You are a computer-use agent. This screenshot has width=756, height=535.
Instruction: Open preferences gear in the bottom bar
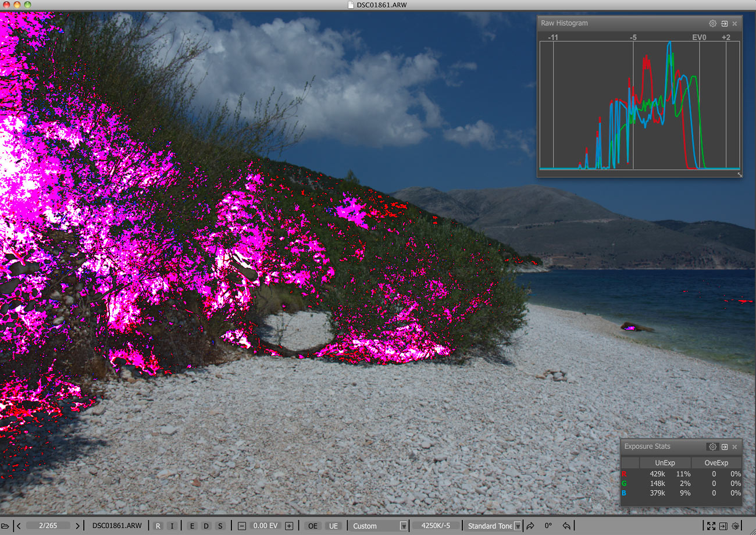click(735, 526)
